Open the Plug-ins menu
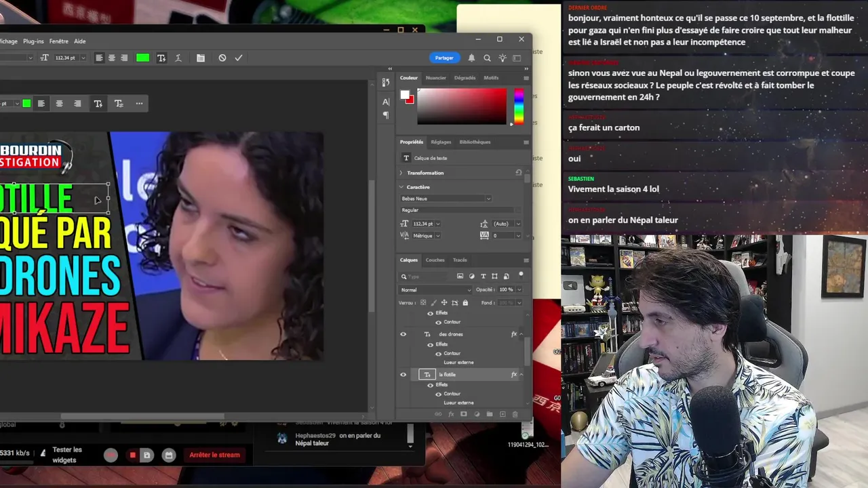Screen dimensions: 868x488 point(33,41)
